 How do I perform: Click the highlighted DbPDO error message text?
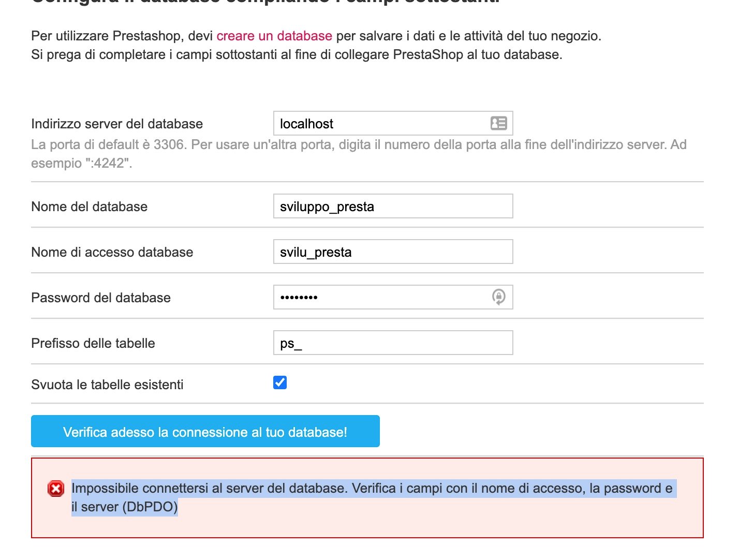click(x=372, y=497)
